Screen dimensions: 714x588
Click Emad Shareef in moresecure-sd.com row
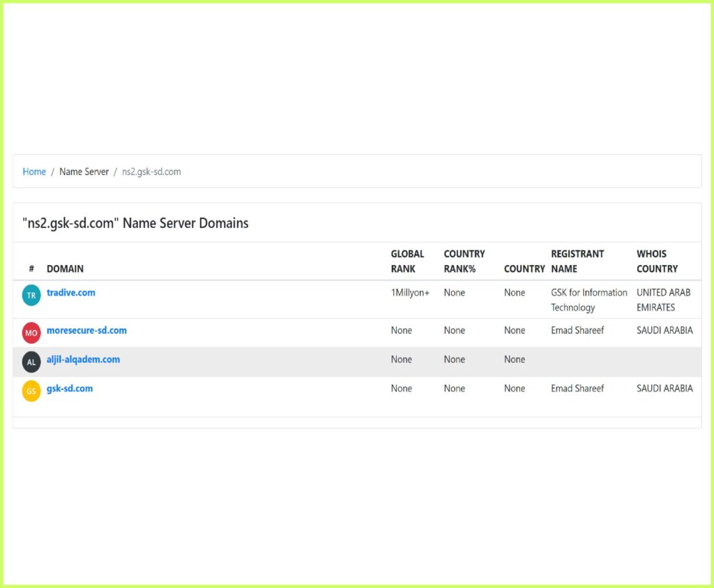click(x=577, y=330)
